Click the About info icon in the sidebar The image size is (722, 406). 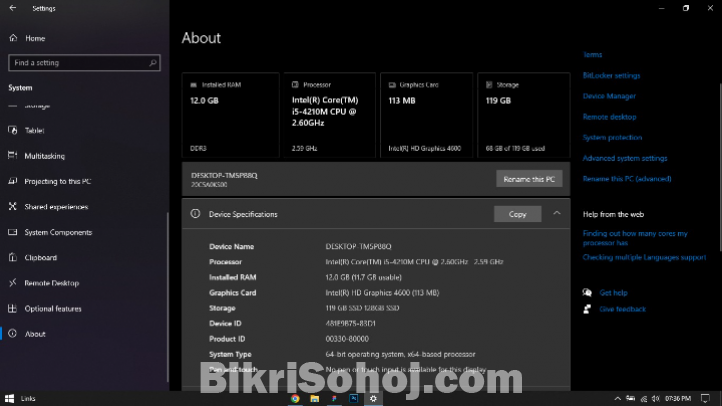point(12,334)
